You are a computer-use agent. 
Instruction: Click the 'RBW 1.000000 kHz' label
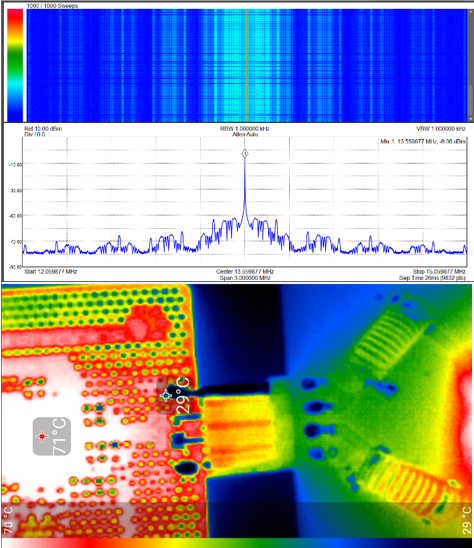click(245, 129)
